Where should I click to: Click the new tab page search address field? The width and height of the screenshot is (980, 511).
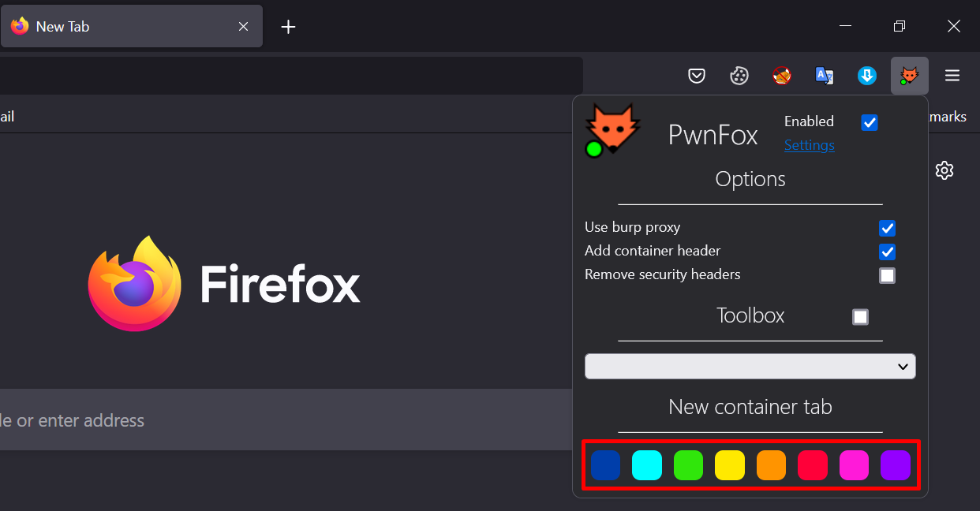pos(286,420)
